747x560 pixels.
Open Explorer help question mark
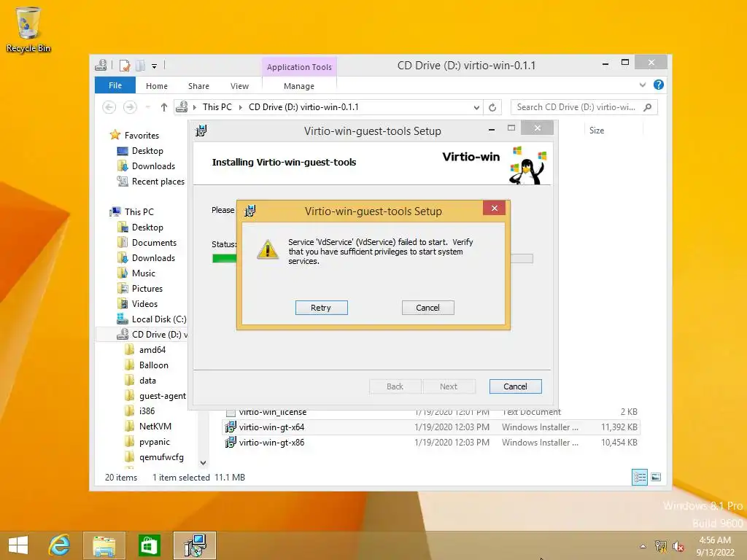click(659, 85)
